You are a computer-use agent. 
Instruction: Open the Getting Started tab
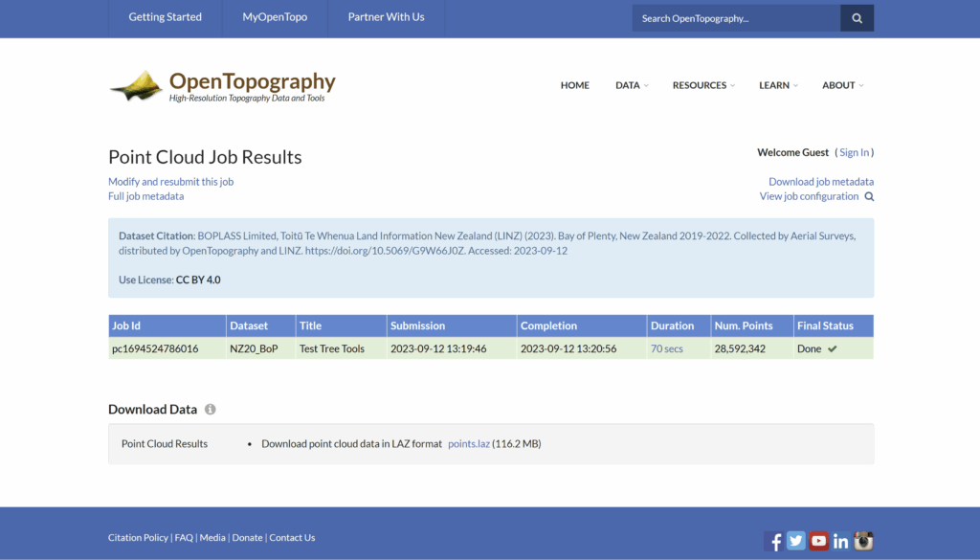click(x=166, y=17)
